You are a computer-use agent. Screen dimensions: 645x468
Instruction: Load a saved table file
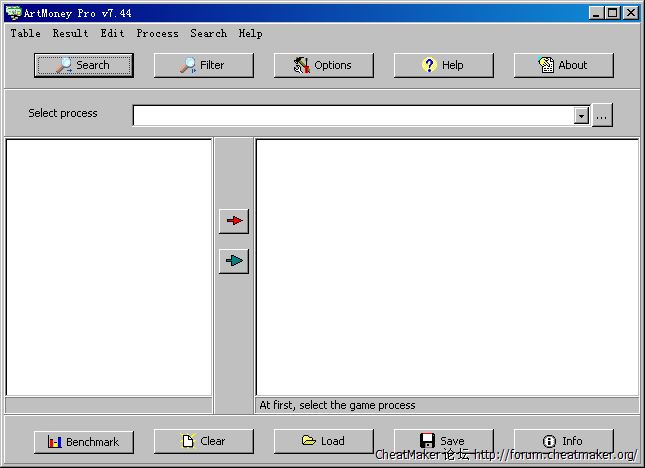323,441
